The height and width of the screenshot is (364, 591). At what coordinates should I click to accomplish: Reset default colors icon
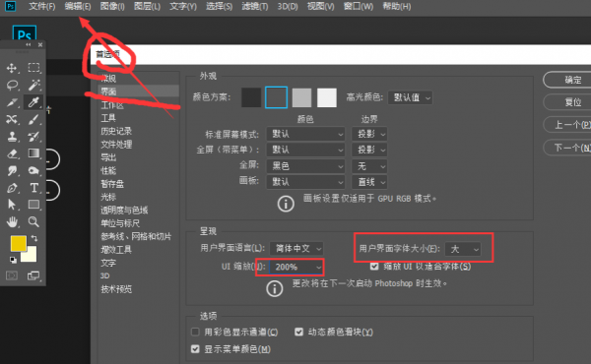coord(13,260)
